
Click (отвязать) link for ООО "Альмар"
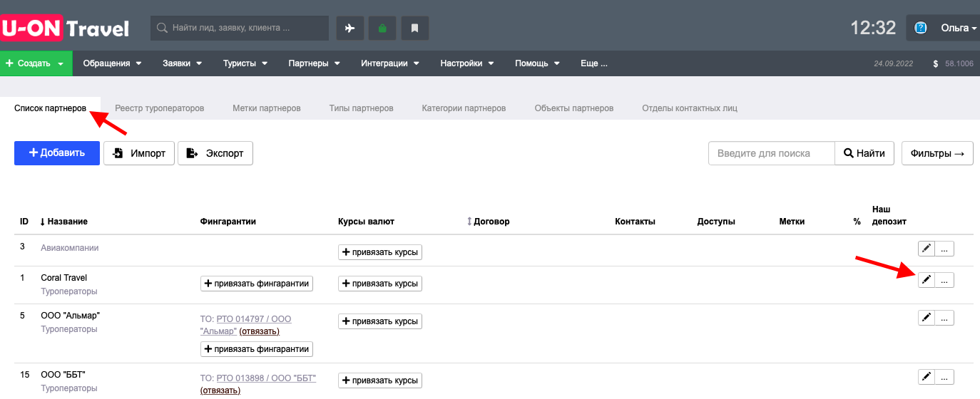pyautogui.click(x=260, y=331)
